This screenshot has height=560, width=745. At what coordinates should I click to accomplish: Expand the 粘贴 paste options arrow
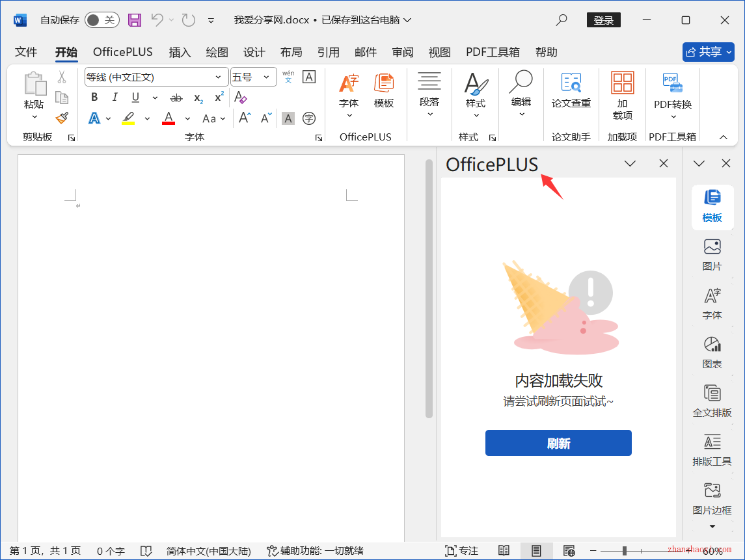pos(34,117)
